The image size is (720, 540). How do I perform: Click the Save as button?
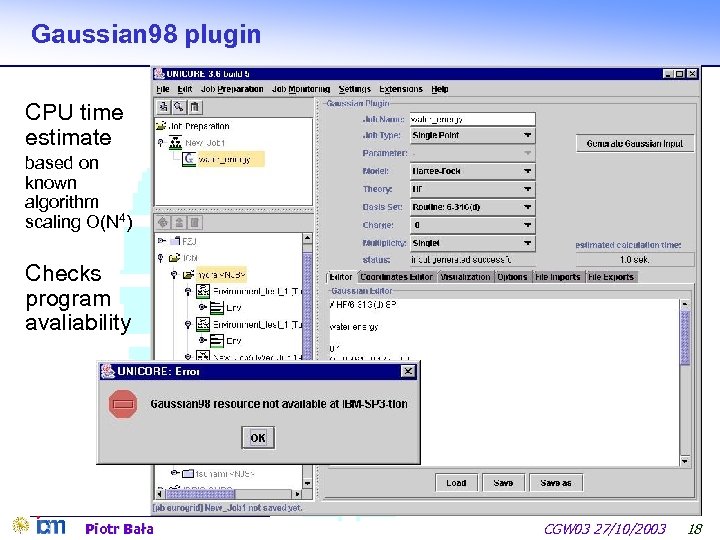coord(556,483)
